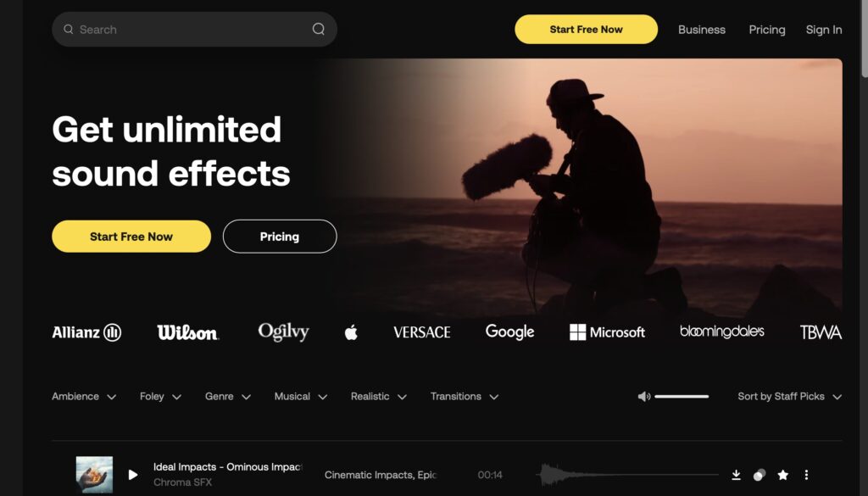Click the find similar sounds icon
This screenshot has width=868, height=496.
click(x=759, y=475)
